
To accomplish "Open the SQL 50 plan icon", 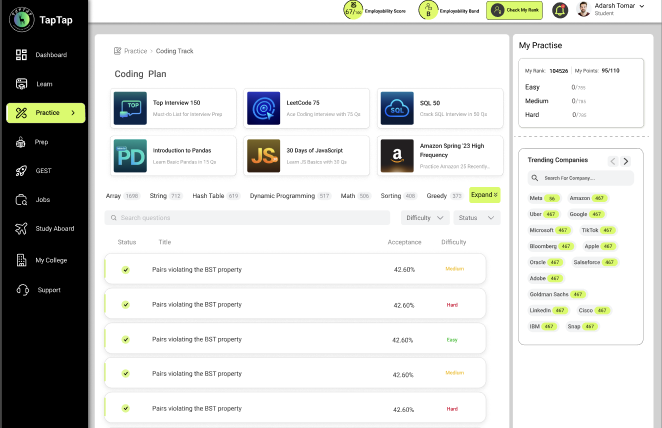I will [x=397, y=108].
